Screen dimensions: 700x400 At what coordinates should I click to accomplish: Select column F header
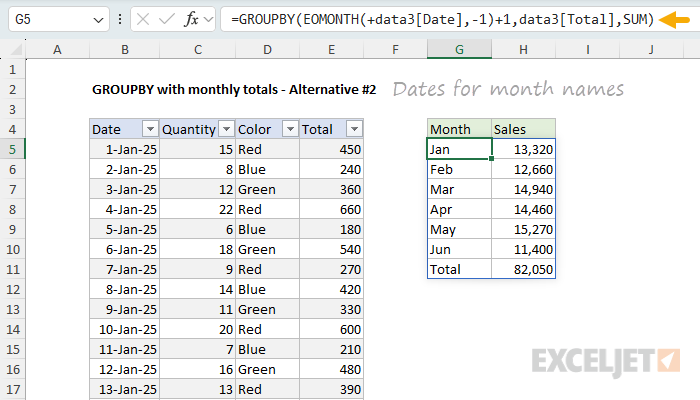pos(395,50)
